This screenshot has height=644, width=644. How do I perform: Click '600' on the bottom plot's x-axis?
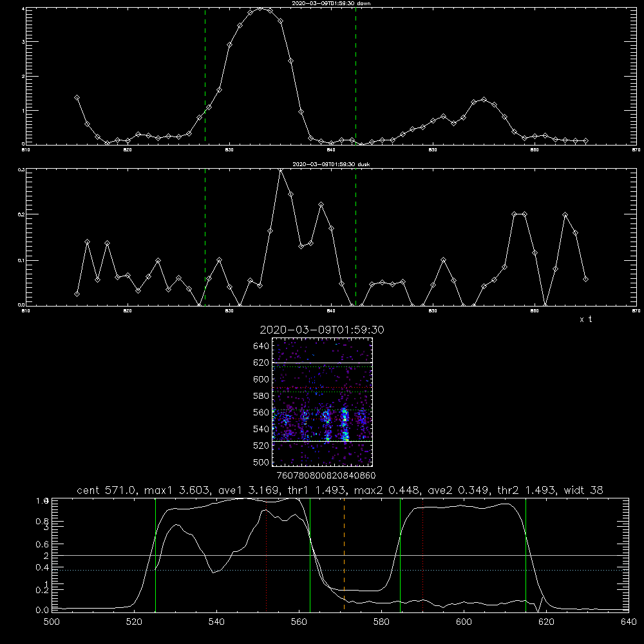(464, 622)
